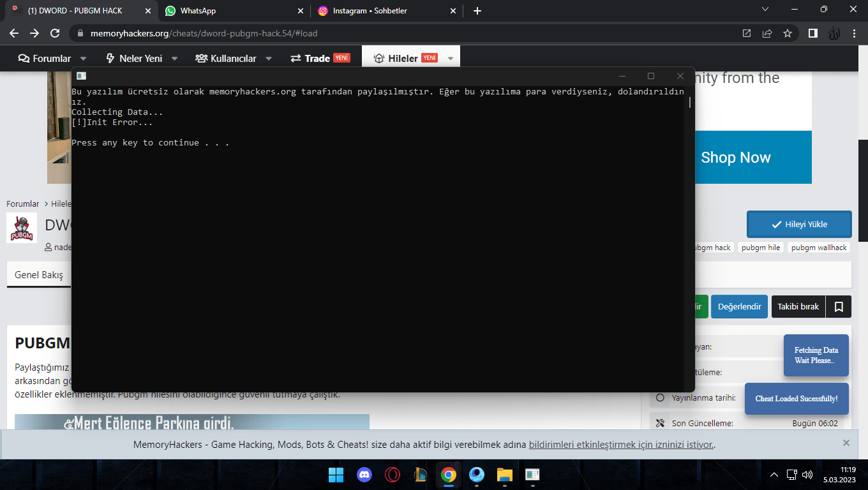Screen dimensions: 868x490
Task: Open the Forumlar menu item
Action: pyautogui.click(x=45, y=58)
